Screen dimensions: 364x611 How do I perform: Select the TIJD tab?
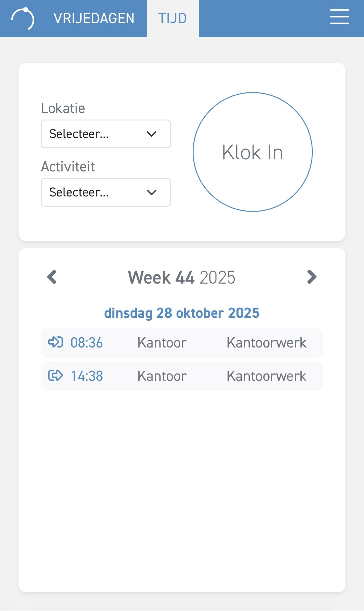coord(173,19)
